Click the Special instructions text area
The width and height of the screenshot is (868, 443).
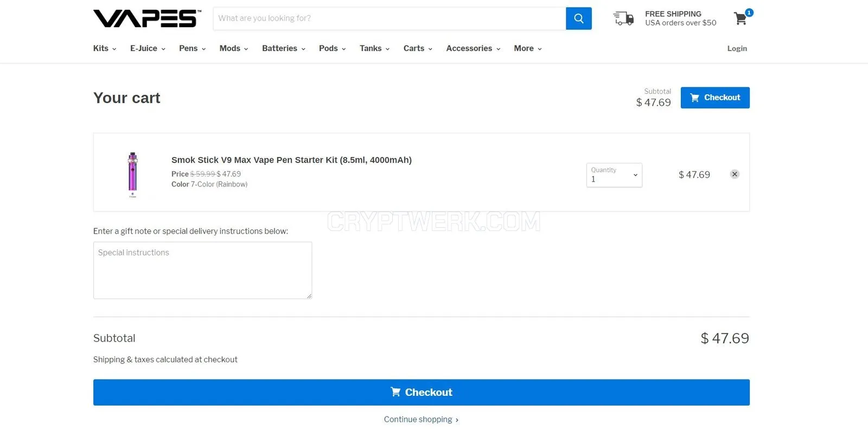point(202,270)
